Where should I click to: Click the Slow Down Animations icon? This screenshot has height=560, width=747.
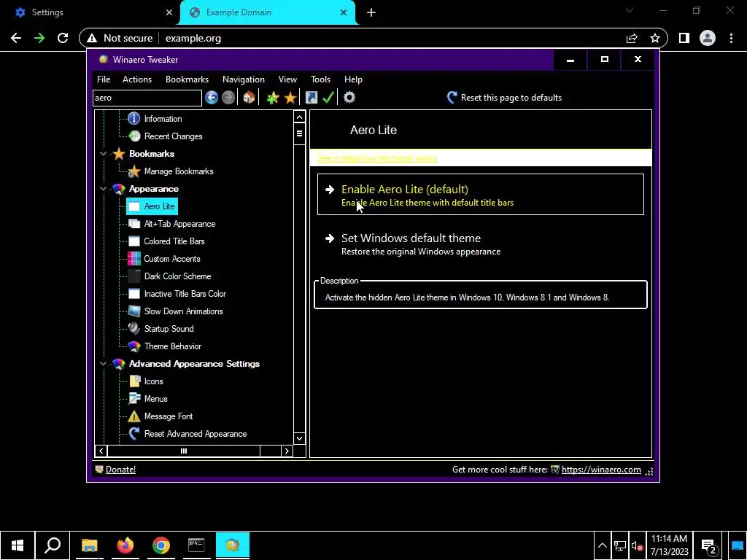(x=134, y=311)
